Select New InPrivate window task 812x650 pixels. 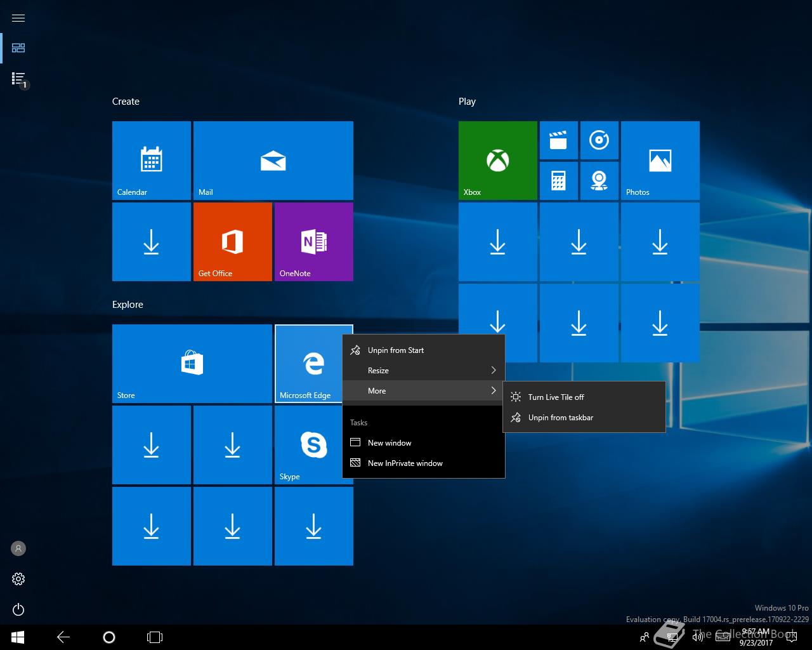click(424, 463)
